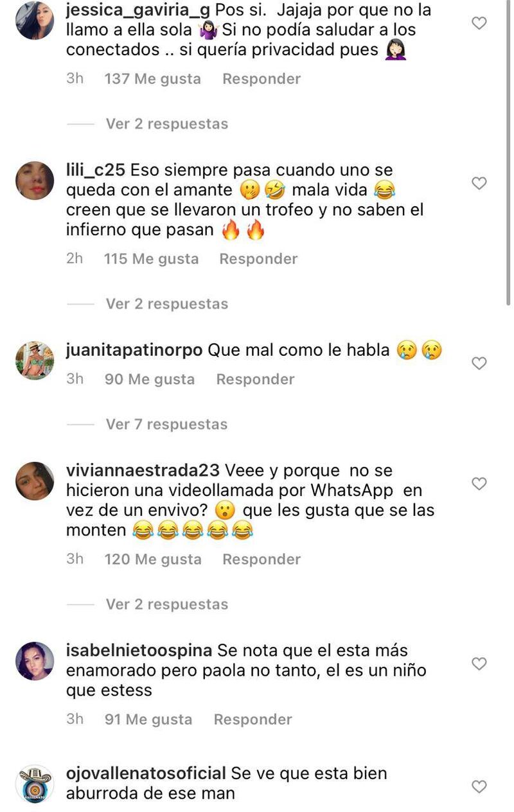Expand 2 replies under jessica_gaviria_g's comment

[x=167, y=123]
